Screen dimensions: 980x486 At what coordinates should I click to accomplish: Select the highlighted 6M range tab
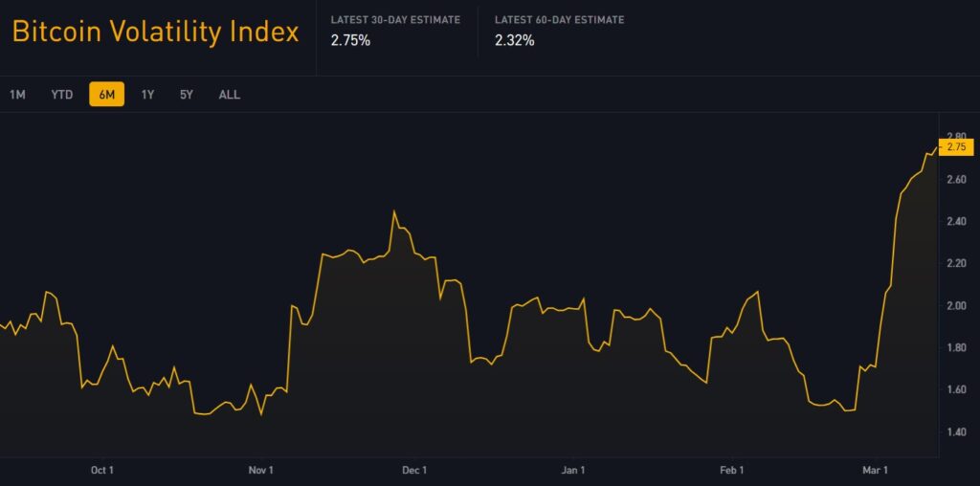(107, 95)
